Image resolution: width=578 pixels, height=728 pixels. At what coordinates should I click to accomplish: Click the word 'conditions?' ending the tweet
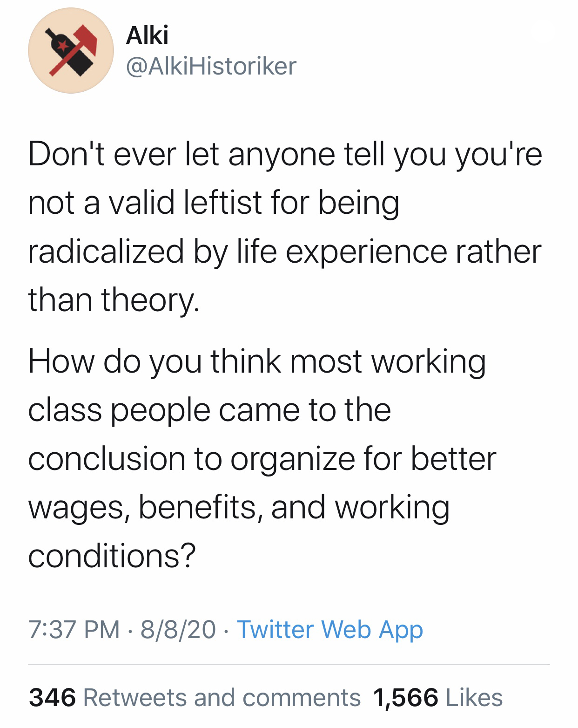coord(112,556)
